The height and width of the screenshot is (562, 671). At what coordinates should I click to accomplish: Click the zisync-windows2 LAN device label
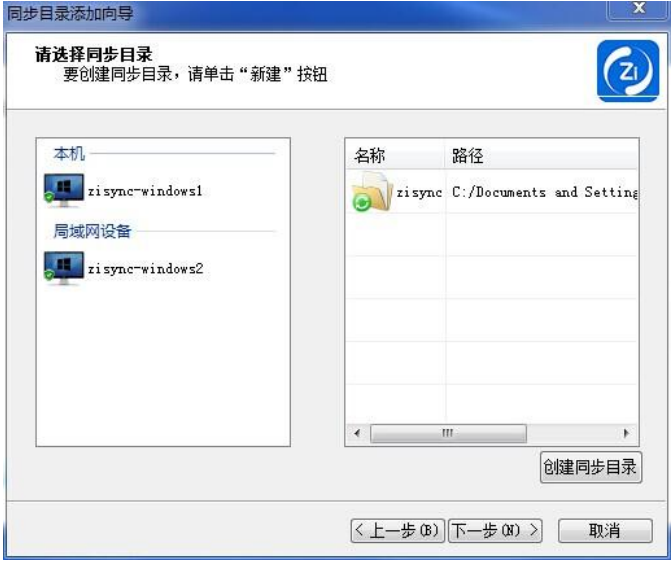(x=145, y=269)
